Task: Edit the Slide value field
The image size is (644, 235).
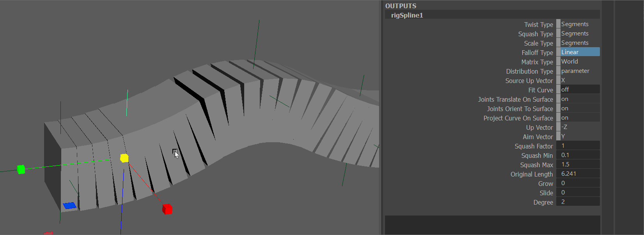Action: tap(578, 193)
